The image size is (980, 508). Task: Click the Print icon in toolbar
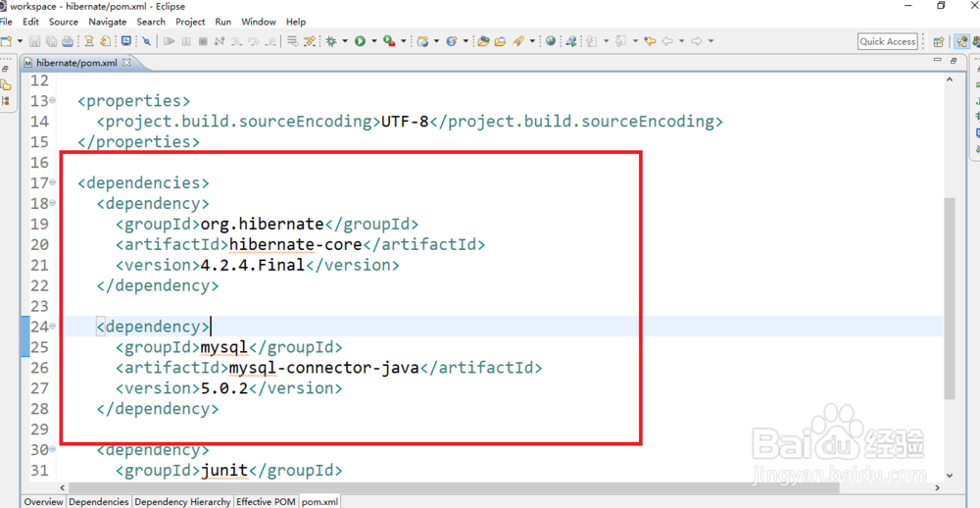pos(68,41)
